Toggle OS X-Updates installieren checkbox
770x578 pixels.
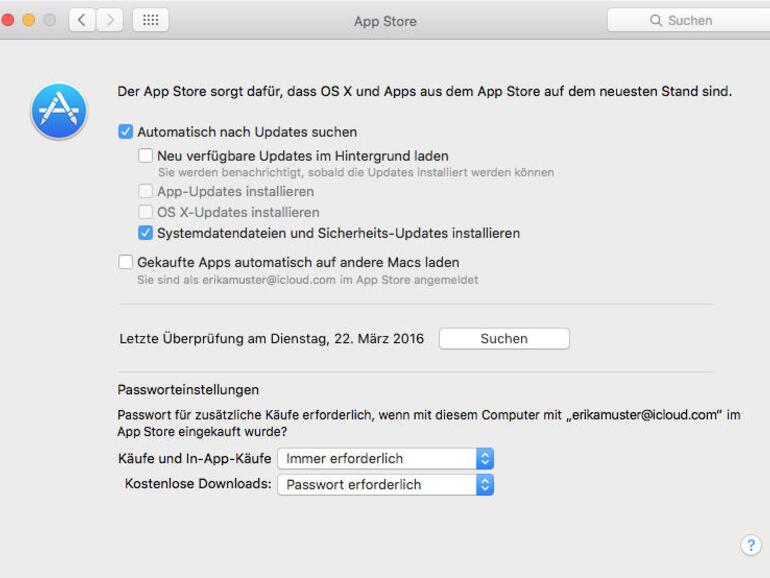145,212
